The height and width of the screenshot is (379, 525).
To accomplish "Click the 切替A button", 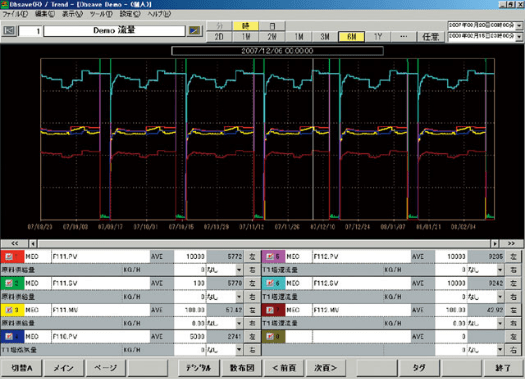I will 22,368.
